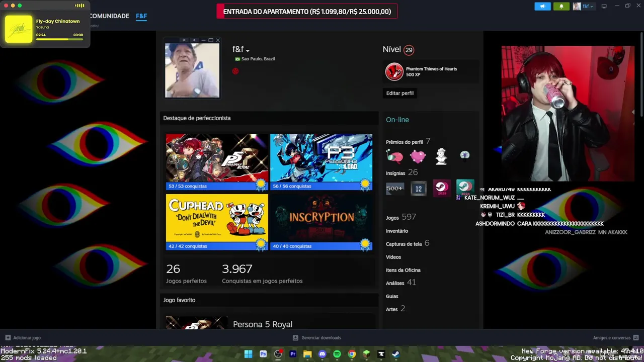Switch to Big Picture mode monitor icon
Screen dimensions: 644x362
point(604,7)
